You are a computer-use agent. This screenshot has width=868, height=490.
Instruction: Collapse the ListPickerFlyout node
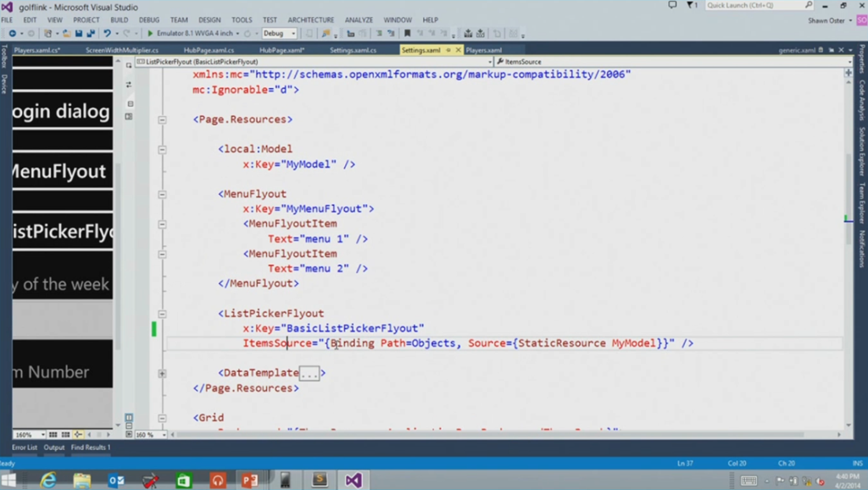pyautogui.click(x=162, y=314)
